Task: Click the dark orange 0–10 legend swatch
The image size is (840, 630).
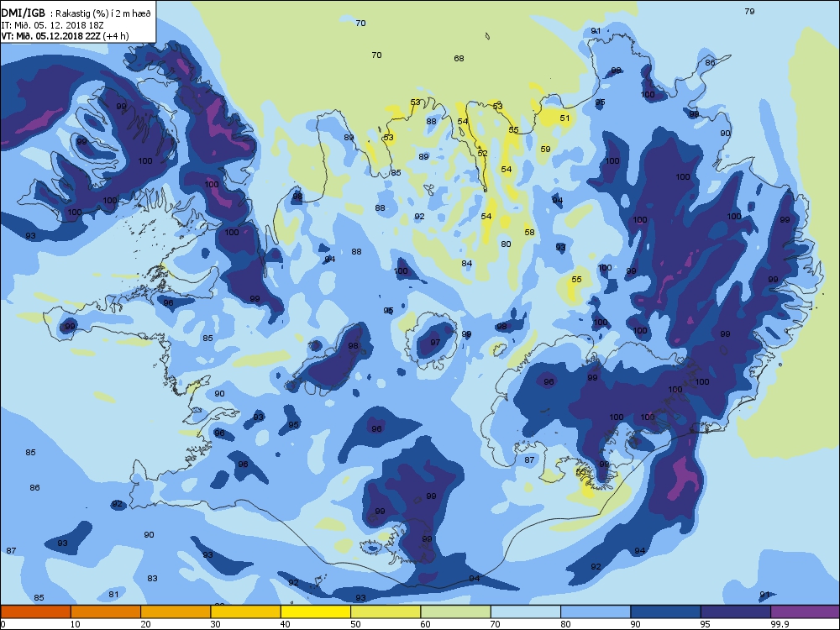Action: pos(35,612)
